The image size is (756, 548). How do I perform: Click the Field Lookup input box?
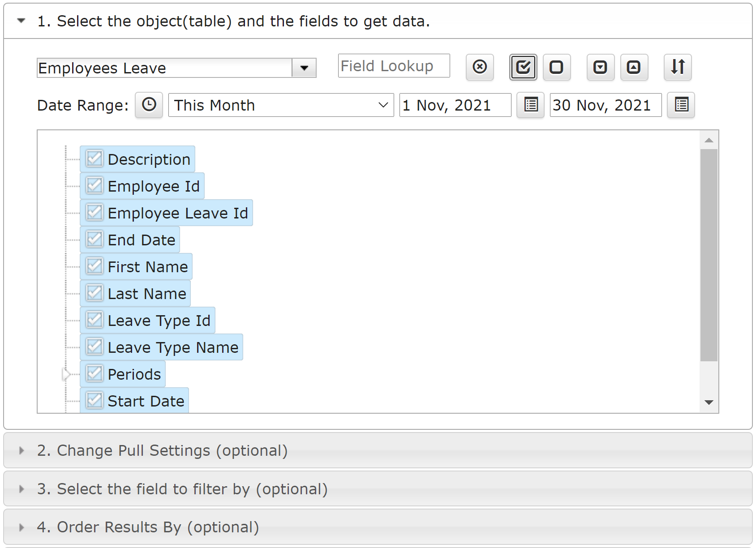pos(394,66)
